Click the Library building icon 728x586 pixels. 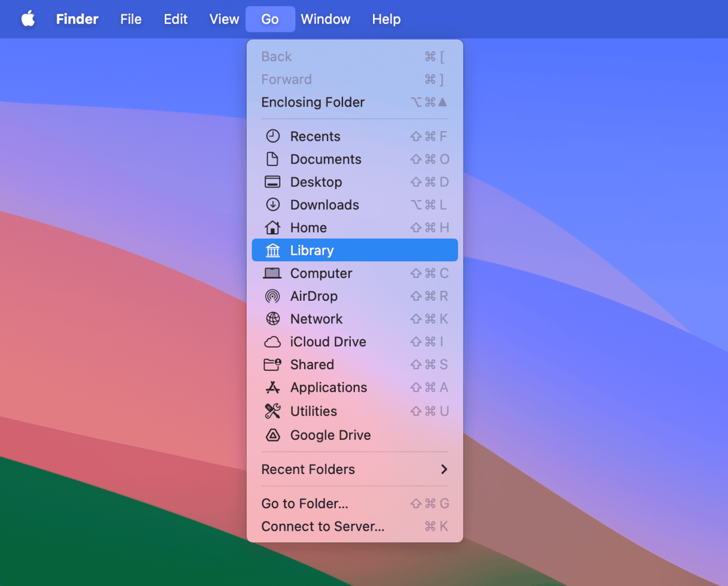(273, 250)
